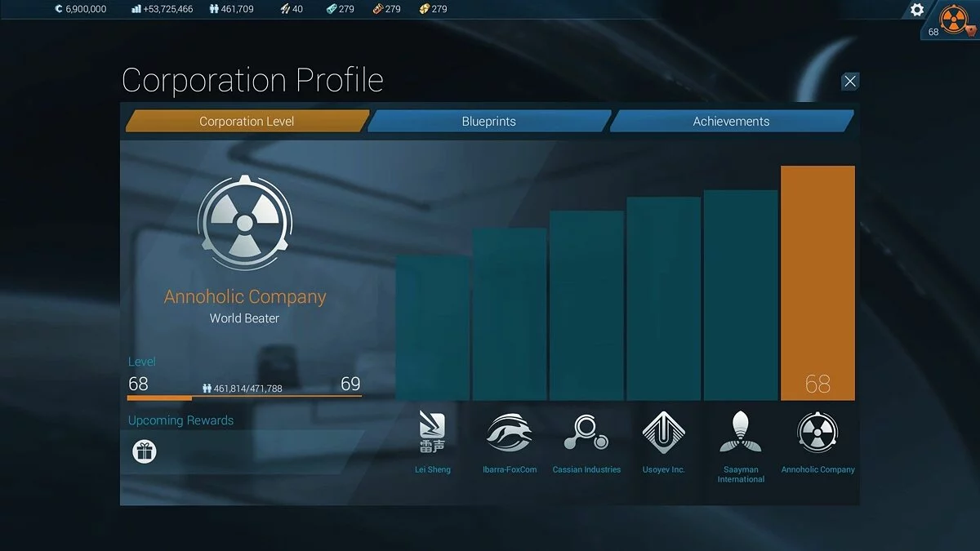Click the Lei Sheng level bar

tap(433, 328)
